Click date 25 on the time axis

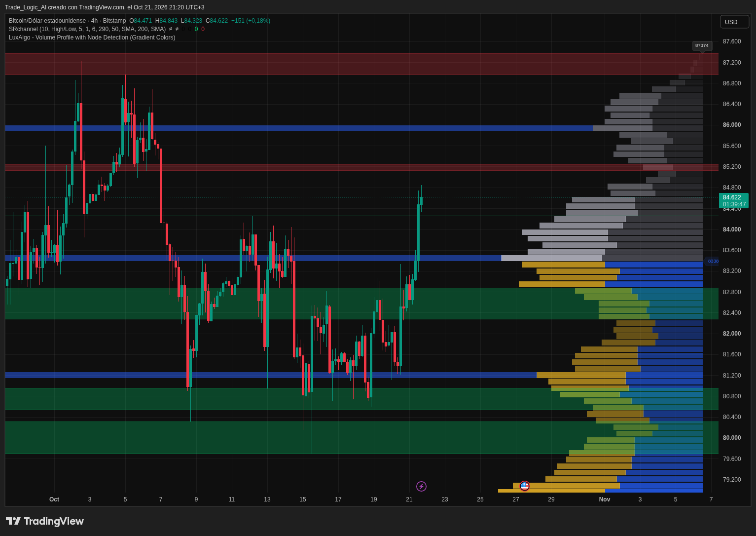point(480,499)
